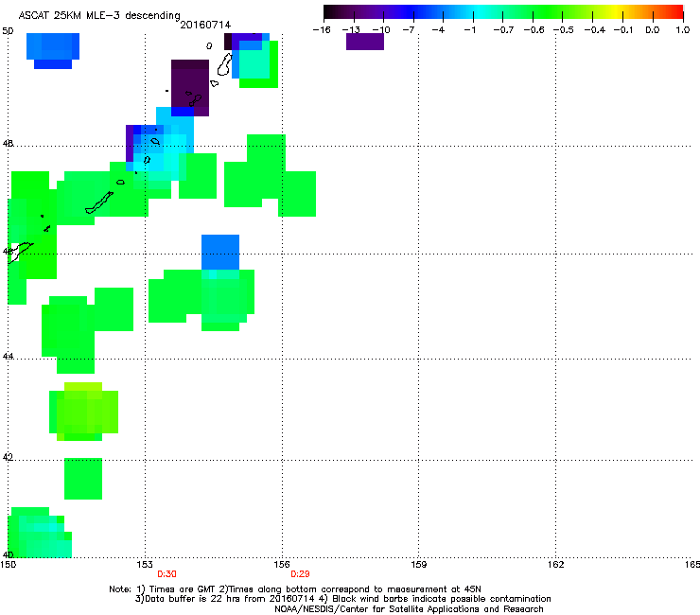Image resolution: width=700 pixels, height=615 pixels.
Task: Click the longitude label '159'
Action: point(419,565)
